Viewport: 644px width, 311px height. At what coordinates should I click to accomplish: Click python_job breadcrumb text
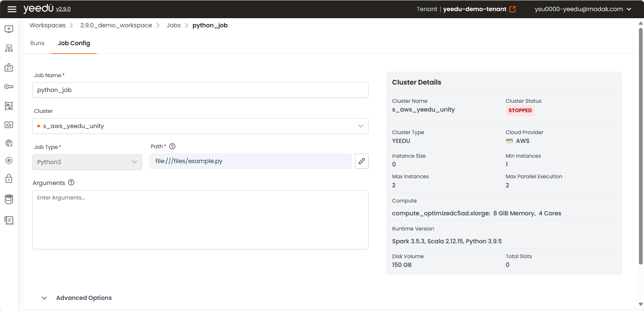(210, 25)
